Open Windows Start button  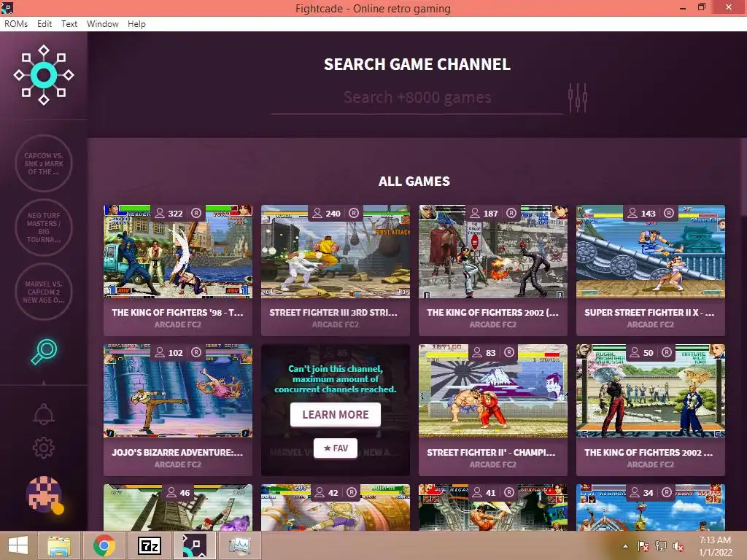click(x=18, y=545)
